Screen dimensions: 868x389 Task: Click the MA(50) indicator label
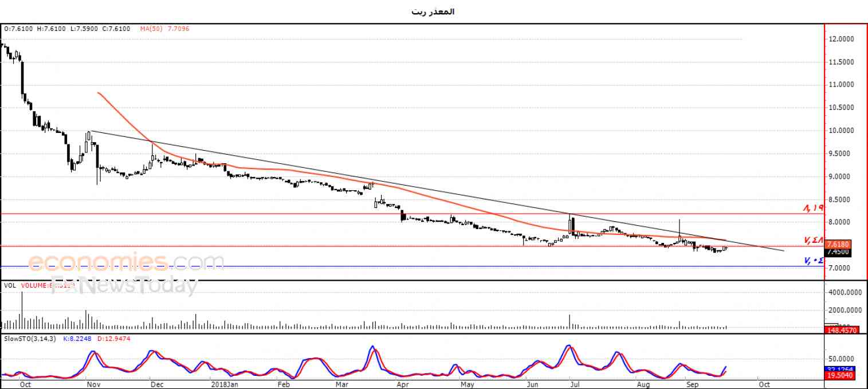(151, 29)
